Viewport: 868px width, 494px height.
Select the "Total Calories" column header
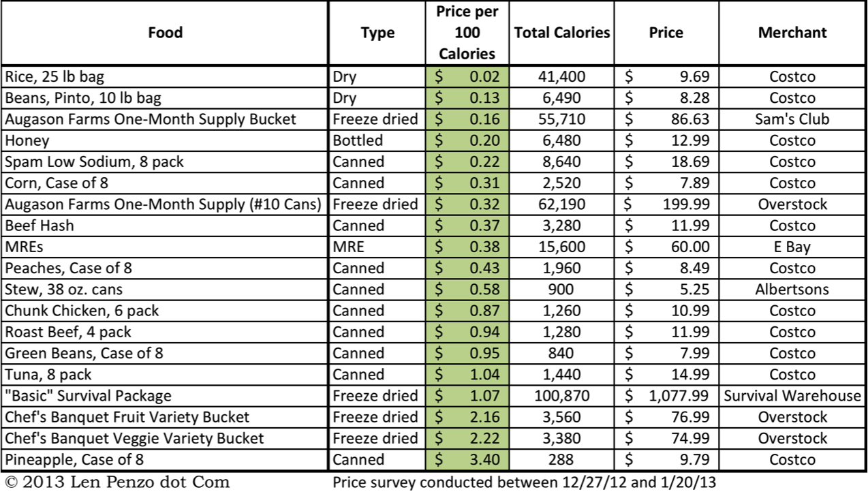561,33
